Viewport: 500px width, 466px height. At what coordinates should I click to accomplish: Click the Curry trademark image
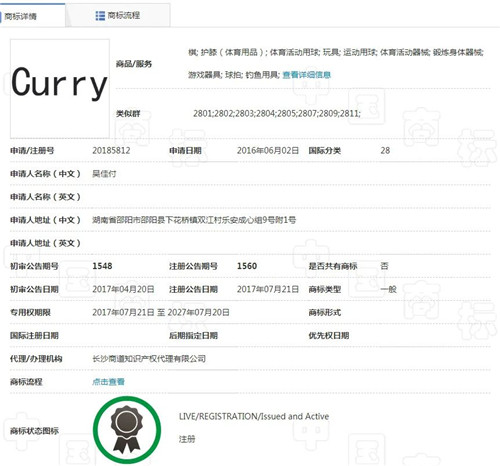pos(60,89)
